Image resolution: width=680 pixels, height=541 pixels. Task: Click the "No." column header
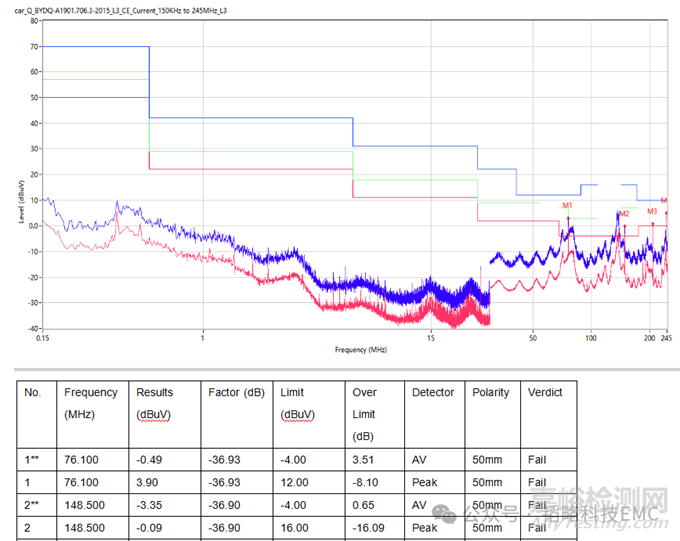point(33,393)
